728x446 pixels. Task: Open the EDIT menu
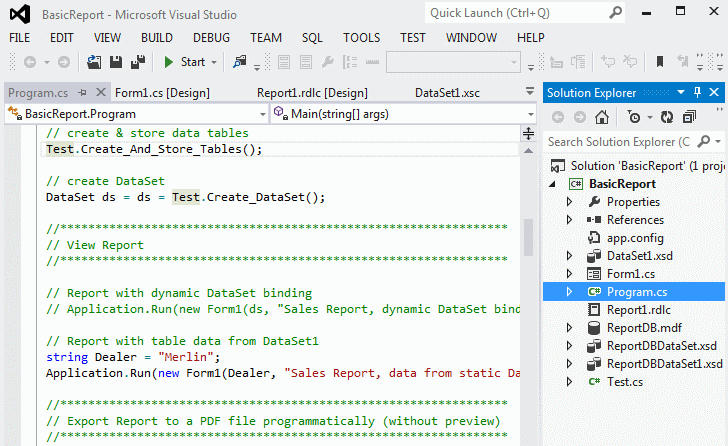[62, 38]
